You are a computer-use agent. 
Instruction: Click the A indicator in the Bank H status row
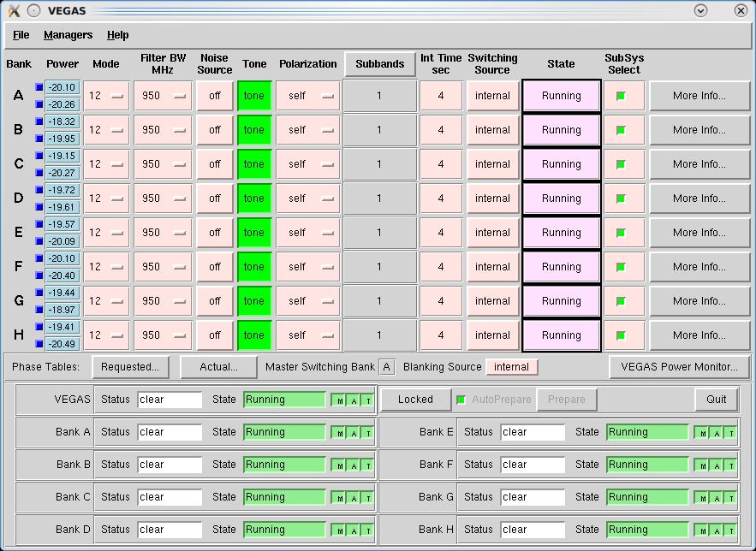point(717,530)
